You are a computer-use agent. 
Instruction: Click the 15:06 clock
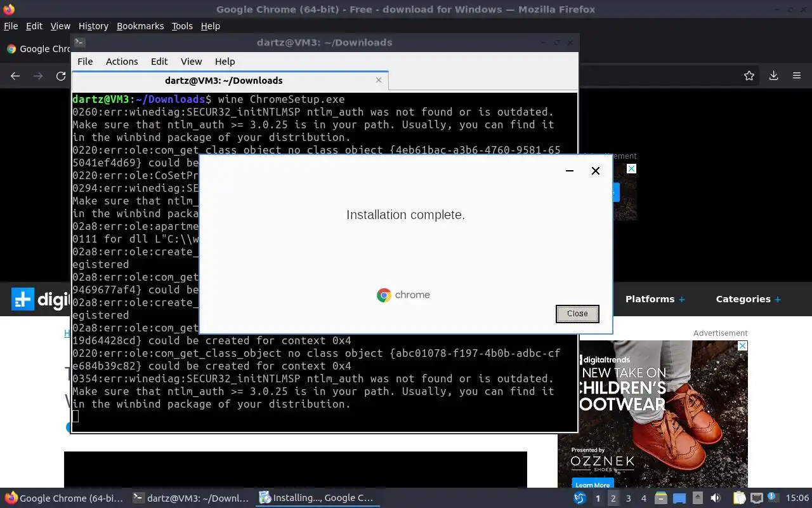[797, 498]
